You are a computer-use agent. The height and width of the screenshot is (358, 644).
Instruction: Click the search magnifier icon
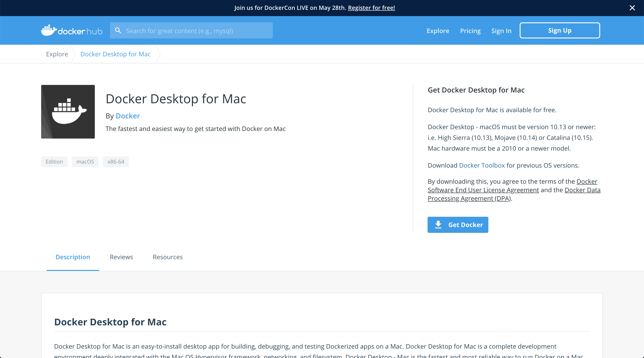[118, 30]
